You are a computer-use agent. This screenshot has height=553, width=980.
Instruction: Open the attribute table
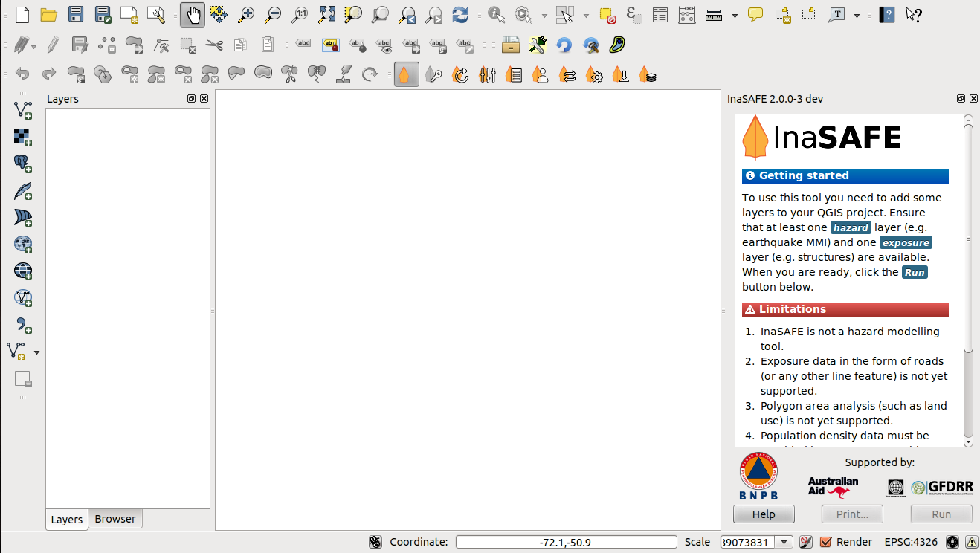660,14
